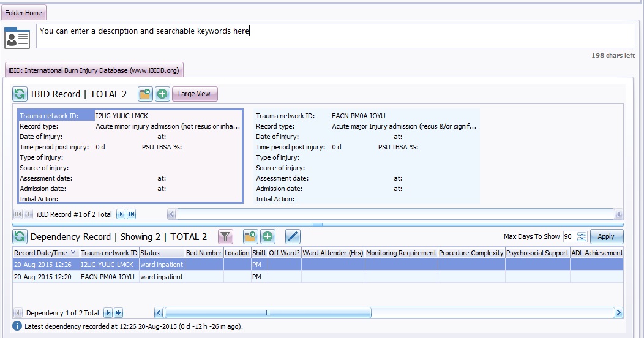Add new Dependency Record with plus icon
Image resolution: width=644 pixels, height=338 pixels.
coord(267,237)
